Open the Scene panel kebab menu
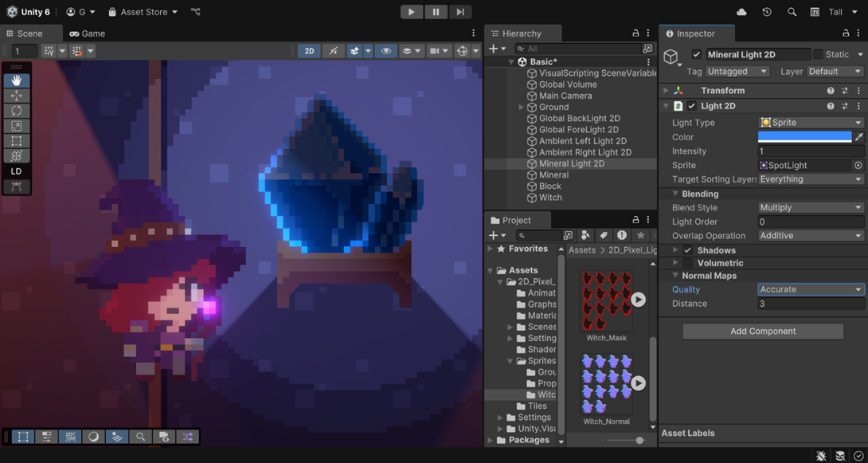Image resolution: width=868 pixels, height=463 pixels. pos(473,33)
